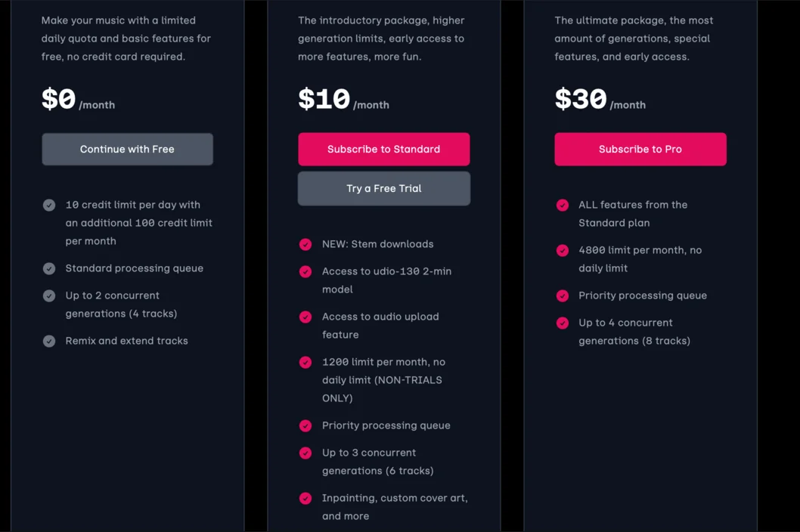
Task: Click checkmark beside Remix and extend tracks
Action: [49, 341]
